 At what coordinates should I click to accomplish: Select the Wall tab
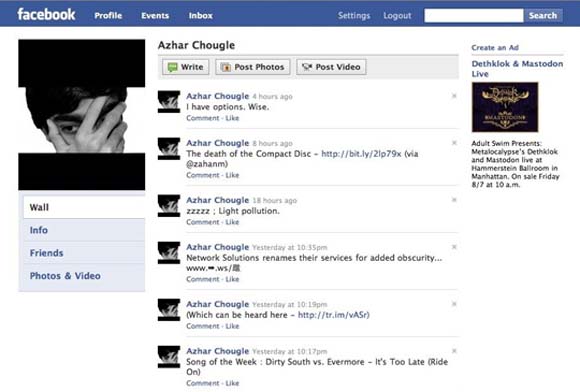[x=84, y=207]
